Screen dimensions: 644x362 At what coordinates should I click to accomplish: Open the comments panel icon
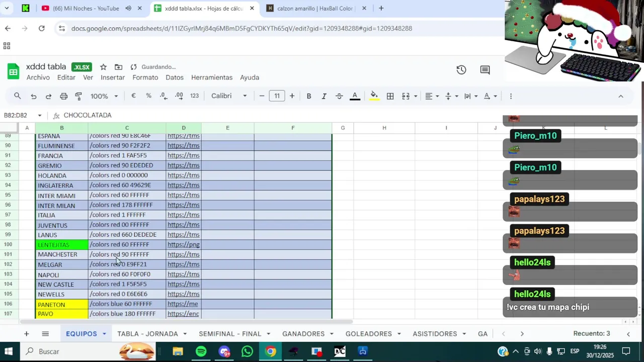click(485, 70)
